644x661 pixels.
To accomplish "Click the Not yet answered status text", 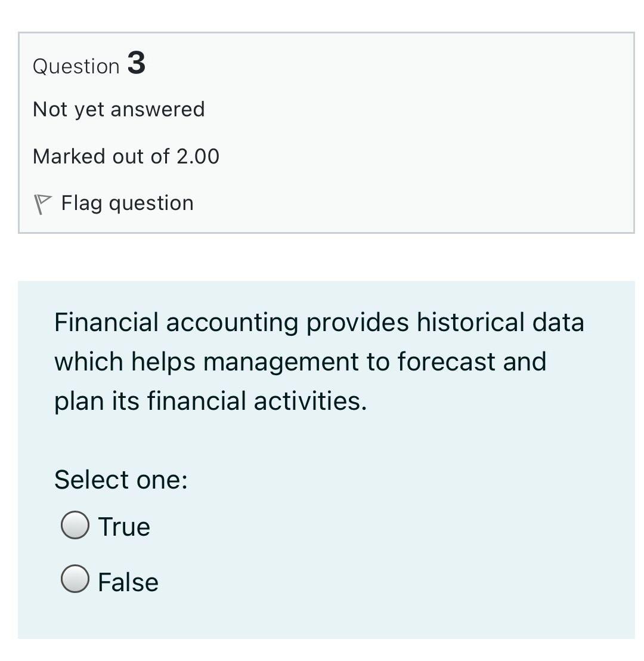I will [x=119, y=109].
